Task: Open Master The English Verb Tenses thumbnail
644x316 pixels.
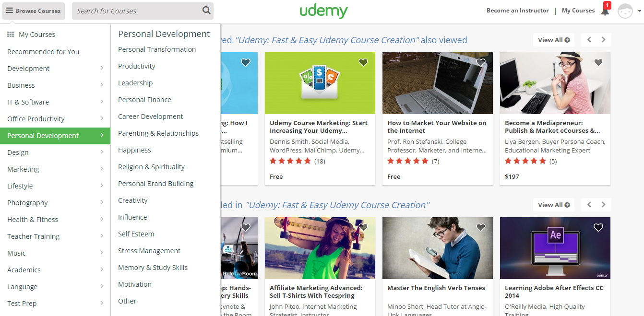Action: (x=438, y=248)
